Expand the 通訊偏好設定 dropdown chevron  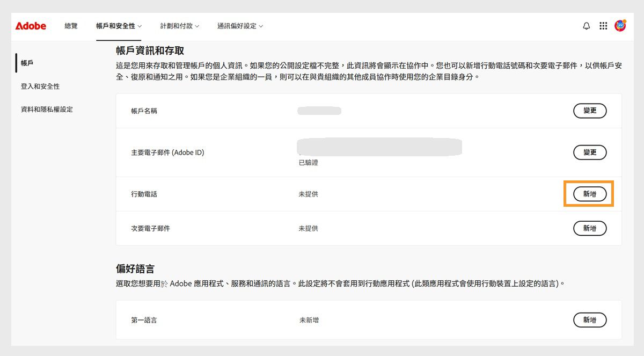coord(262,26)
